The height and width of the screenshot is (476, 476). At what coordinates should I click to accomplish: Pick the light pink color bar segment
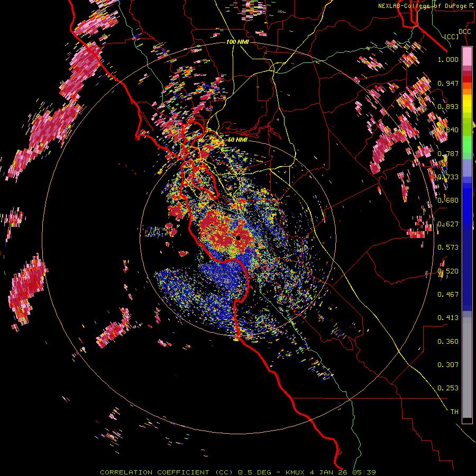467,56
